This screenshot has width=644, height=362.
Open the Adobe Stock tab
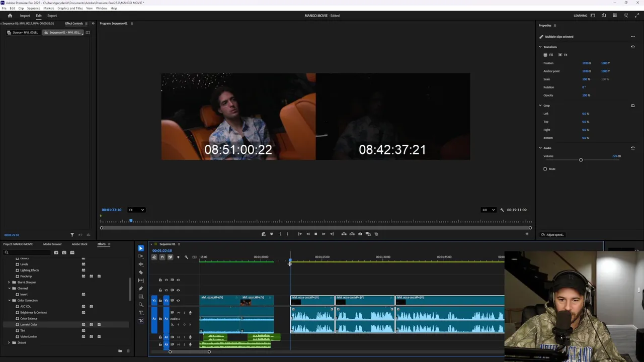[79, 244]
